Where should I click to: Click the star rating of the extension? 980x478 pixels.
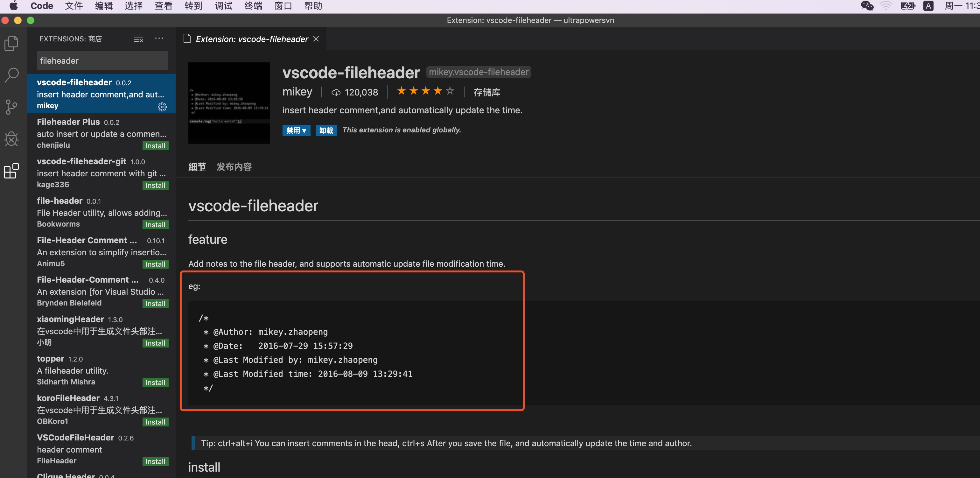[x=425, y=91]
